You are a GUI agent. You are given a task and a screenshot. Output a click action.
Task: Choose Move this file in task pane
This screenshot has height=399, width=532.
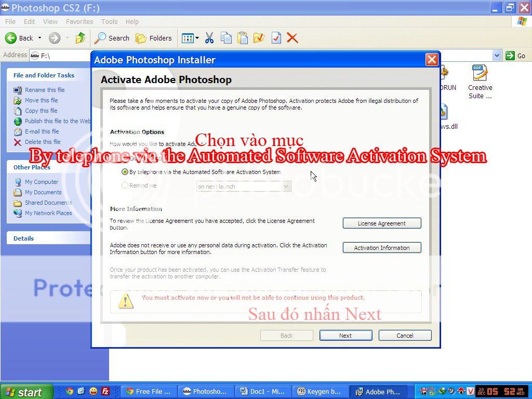tap(42, 100)
